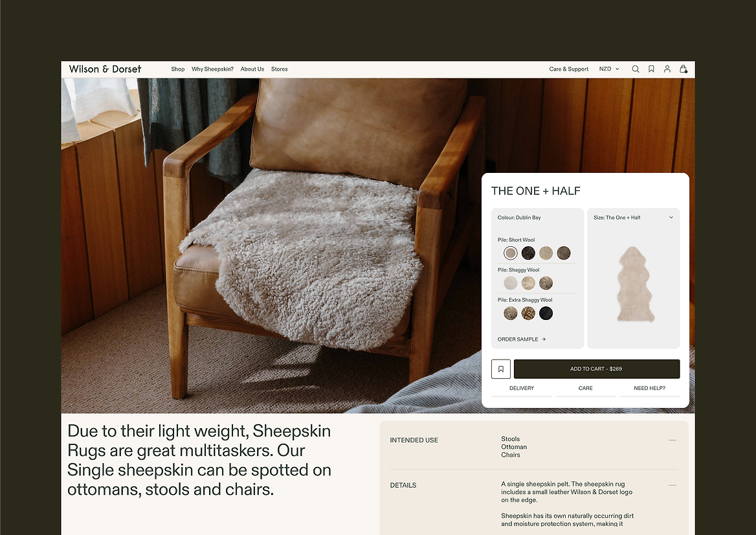Select the selected Dublin Bay short wool swatch
This screenshot has height=535, width=756.
511,253
